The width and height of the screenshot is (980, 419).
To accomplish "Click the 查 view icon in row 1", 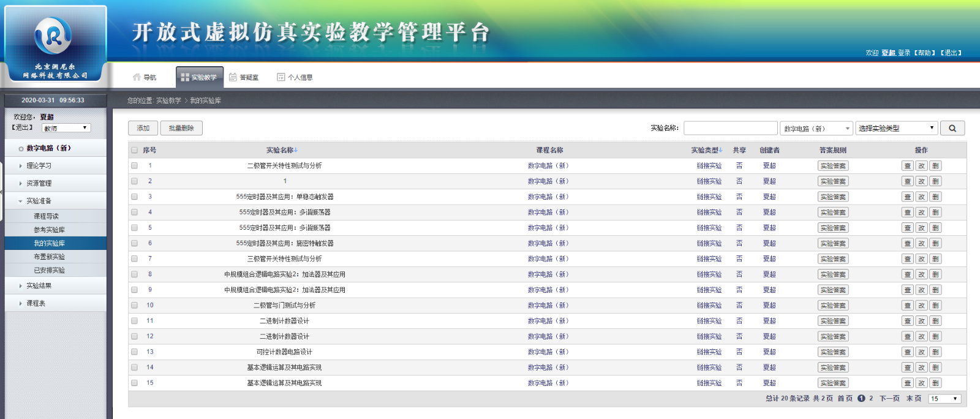I will tap(907, 166).
